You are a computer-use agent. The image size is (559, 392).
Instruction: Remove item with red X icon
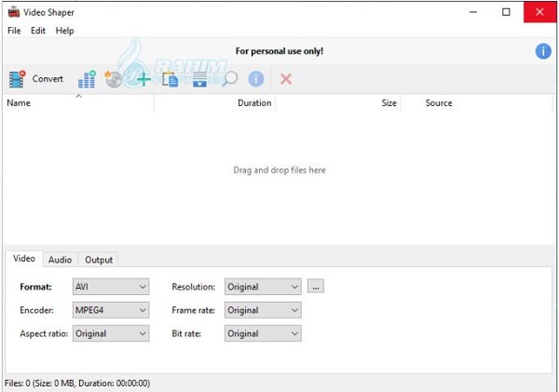click(286, 79)
